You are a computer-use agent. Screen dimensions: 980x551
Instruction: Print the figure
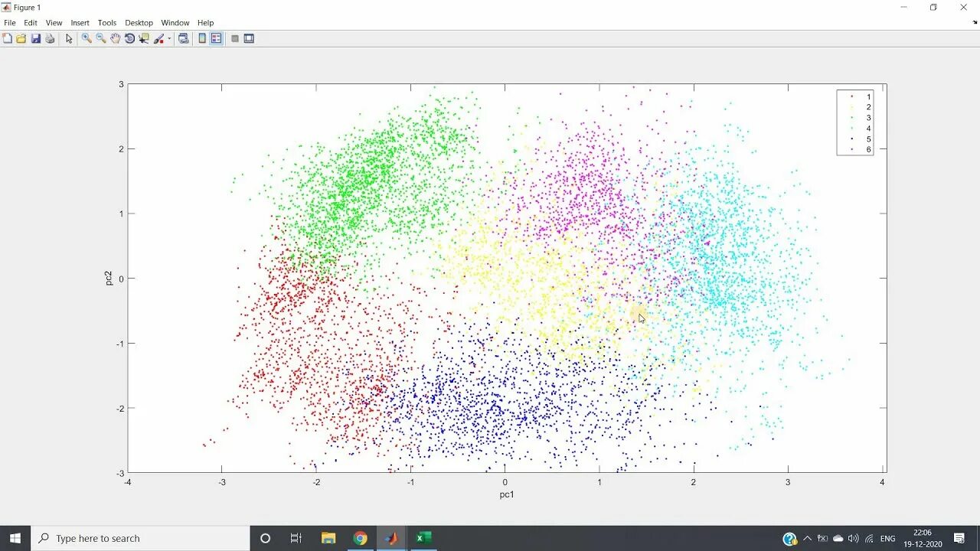[x=49, y=38]
